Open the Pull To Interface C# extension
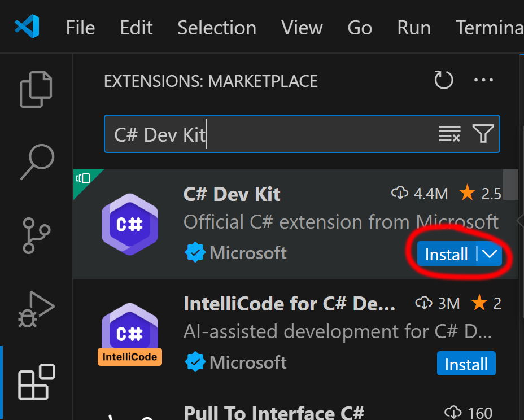The height and width of the screenshot is (420, 524). (x=274, y=412)
